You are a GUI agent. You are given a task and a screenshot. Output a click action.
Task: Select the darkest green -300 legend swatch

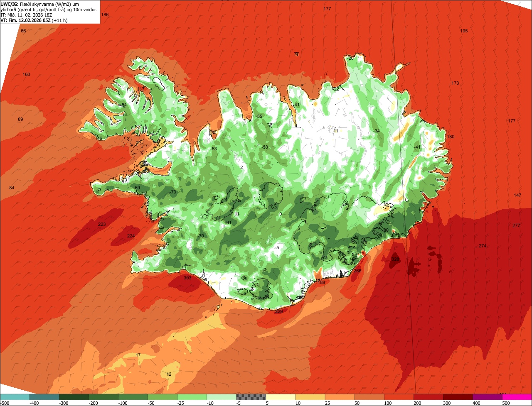pos(74,397)
